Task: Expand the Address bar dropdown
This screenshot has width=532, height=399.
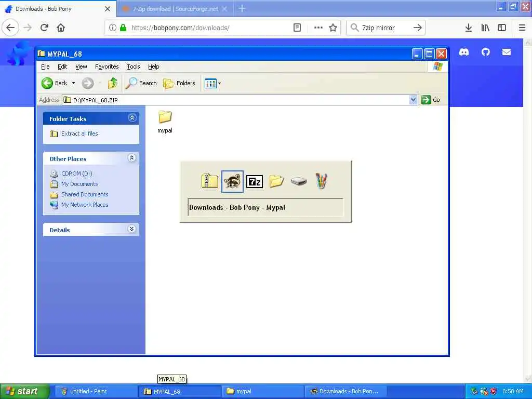Action: tap(413, 100)
